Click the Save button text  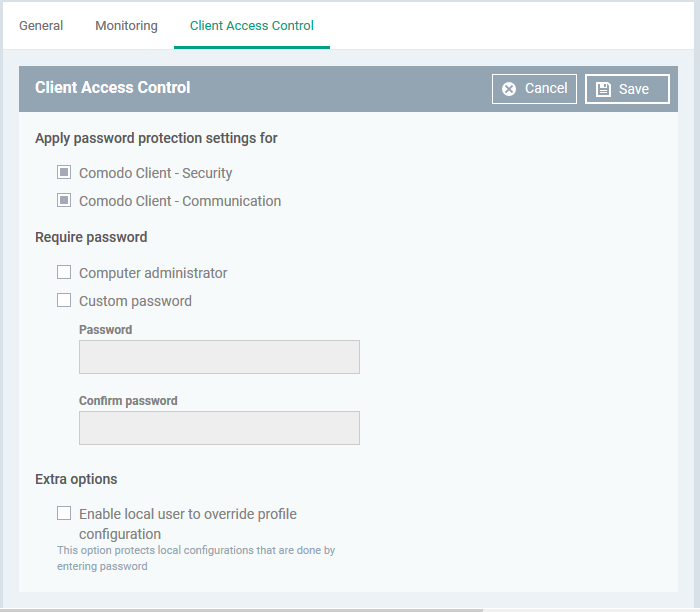tap(633, 89)
